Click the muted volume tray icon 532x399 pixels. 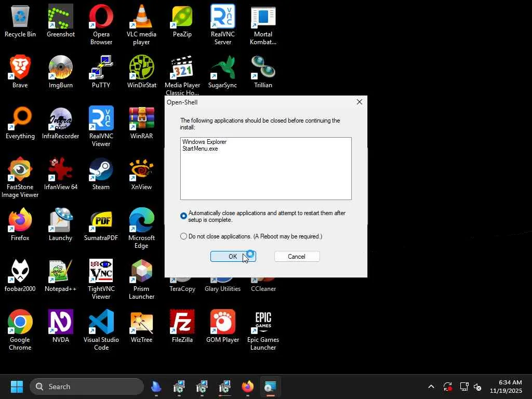point(477,387)
